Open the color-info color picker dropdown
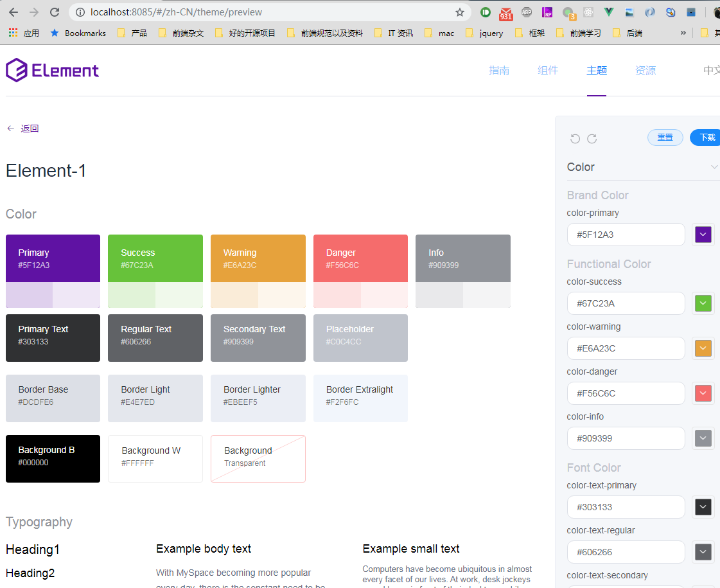 point(703,438)
